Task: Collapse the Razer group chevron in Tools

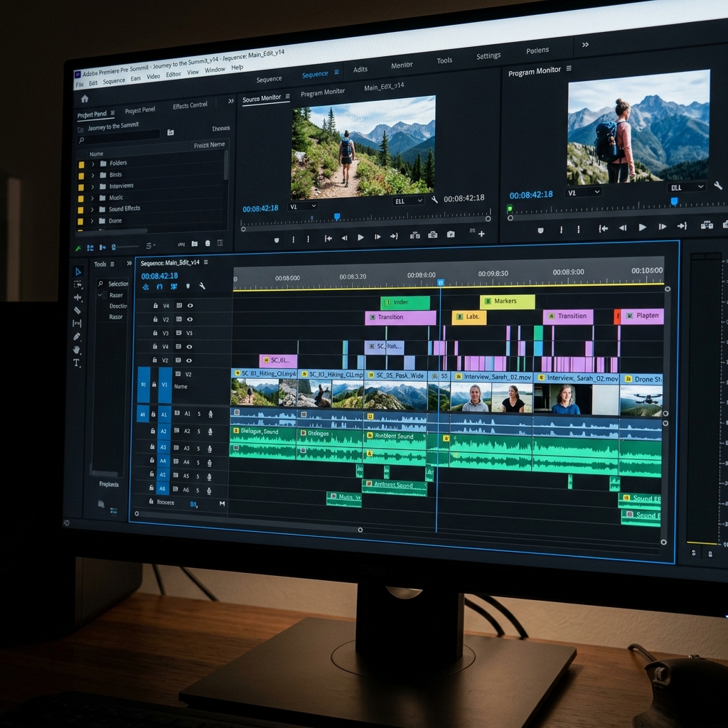Action: [100, 295]
